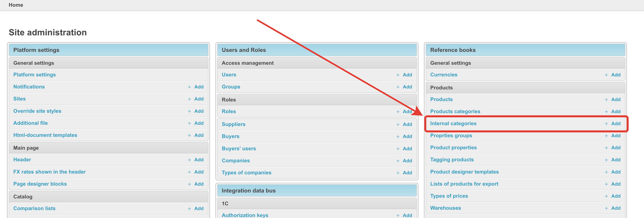Click the plus Add icon beside Currencies
This screenshot has width=644, height=218.
pos(606,75)
